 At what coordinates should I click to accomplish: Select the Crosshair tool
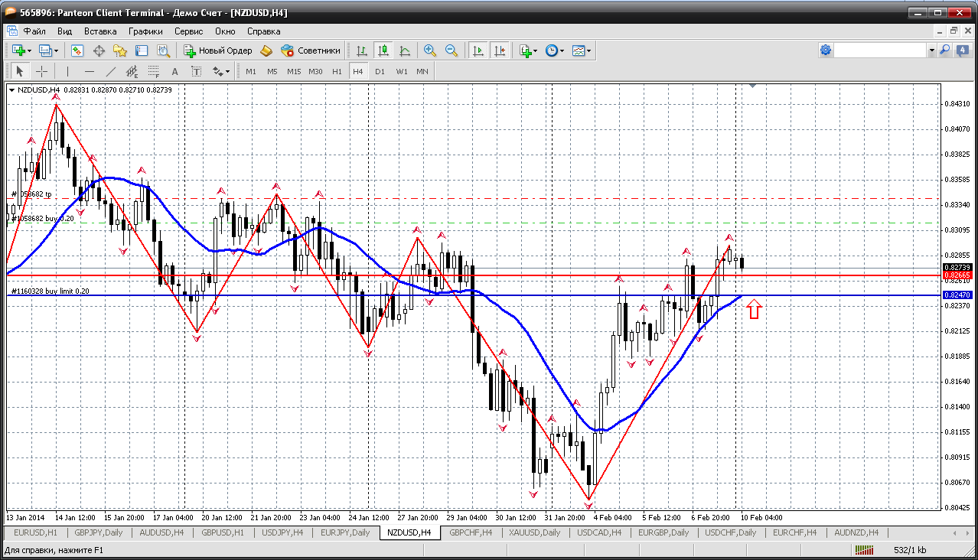(41, 71)
